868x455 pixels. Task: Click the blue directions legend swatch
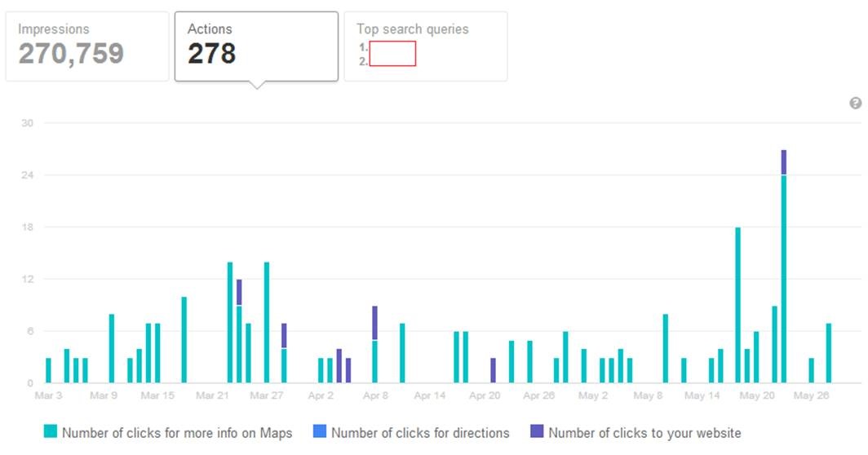tap(320, 432)
